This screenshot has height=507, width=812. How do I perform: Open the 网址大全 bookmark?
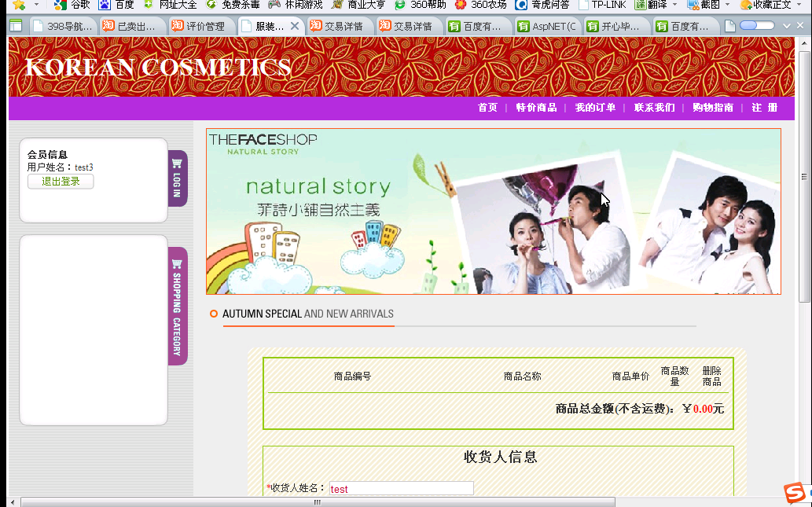(x=171, y=5)
